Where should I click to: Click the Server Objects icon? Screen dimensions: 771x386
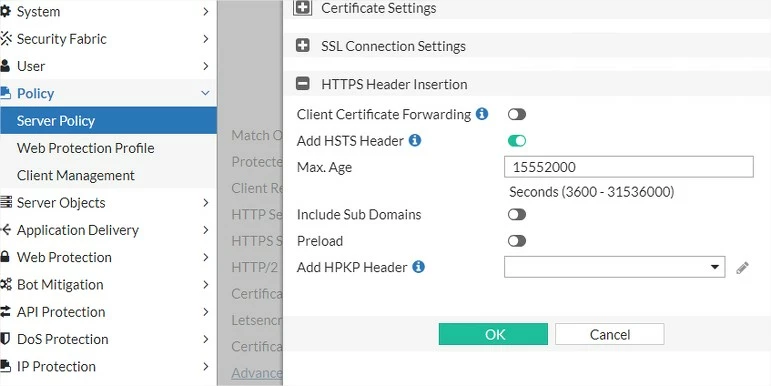pyautogui.click(x=6, y=203)
